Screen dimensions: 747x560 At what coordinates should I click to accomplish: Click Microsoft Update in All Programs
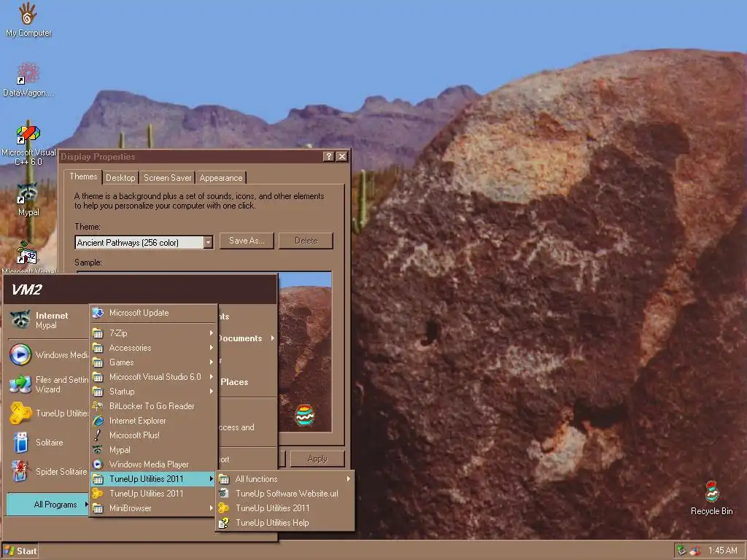[153, 313]
